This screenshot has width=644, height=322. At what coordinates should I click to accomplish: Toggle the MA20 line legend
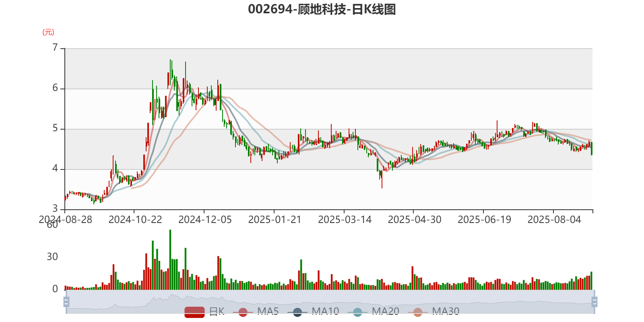[x=374, y=312]
